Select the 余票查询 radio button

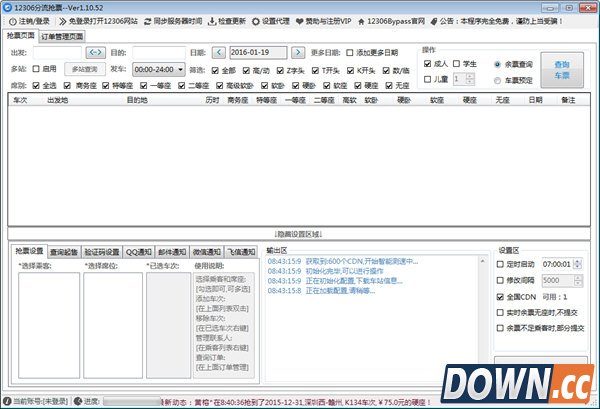click(497, 65)
